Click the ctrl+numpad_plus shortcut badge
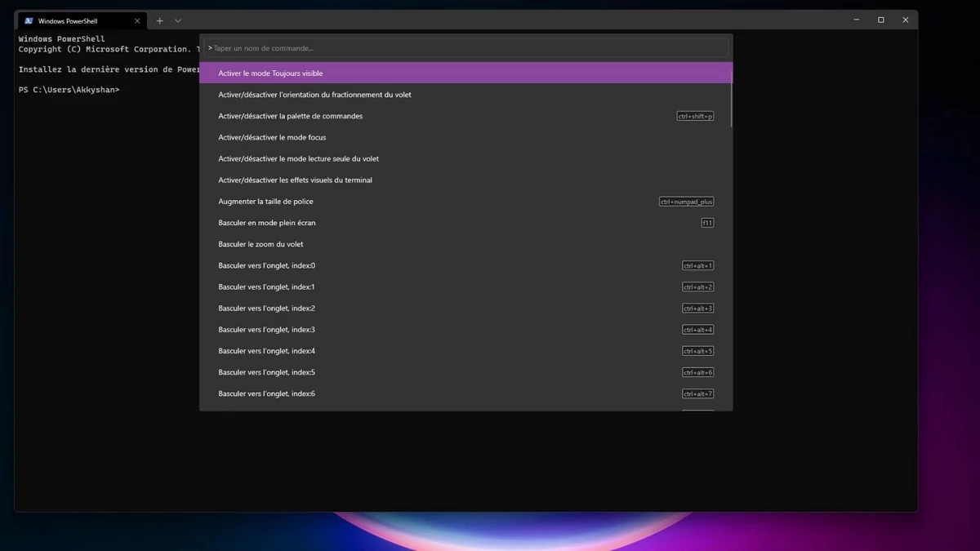 click(x=687, y=202)
